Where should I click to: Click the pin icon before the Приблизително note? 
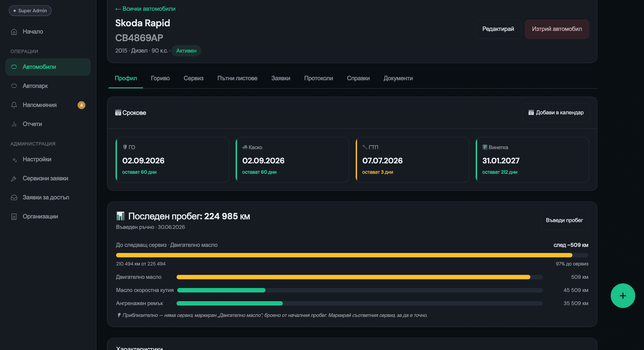(x=119, y=315)
